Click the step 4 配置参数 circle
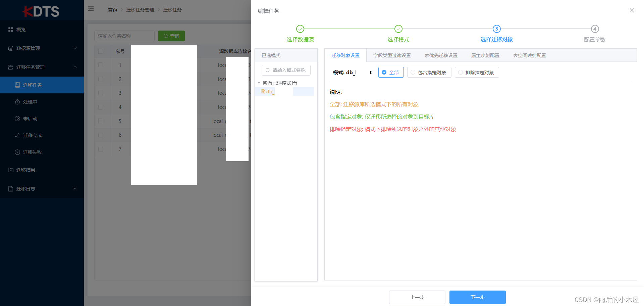This screenshot has width=644, height=306. (x=595, y=29)
